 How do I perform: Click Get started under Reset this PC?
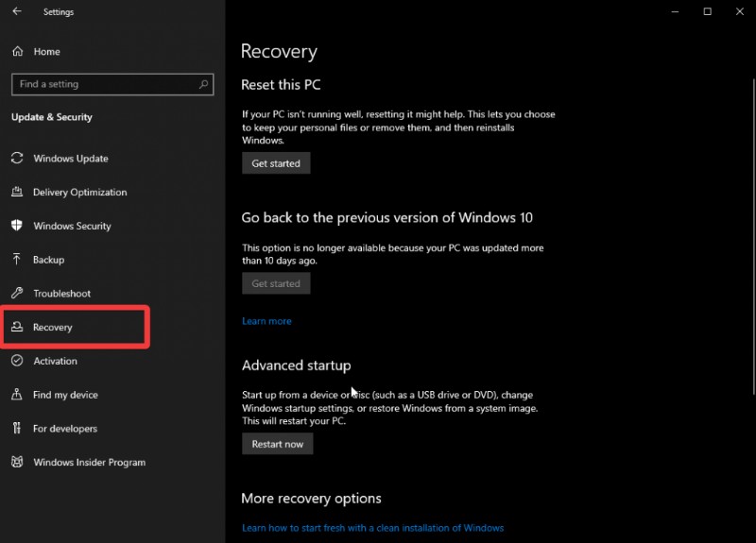pyautogui.click(x=276, y=163)
